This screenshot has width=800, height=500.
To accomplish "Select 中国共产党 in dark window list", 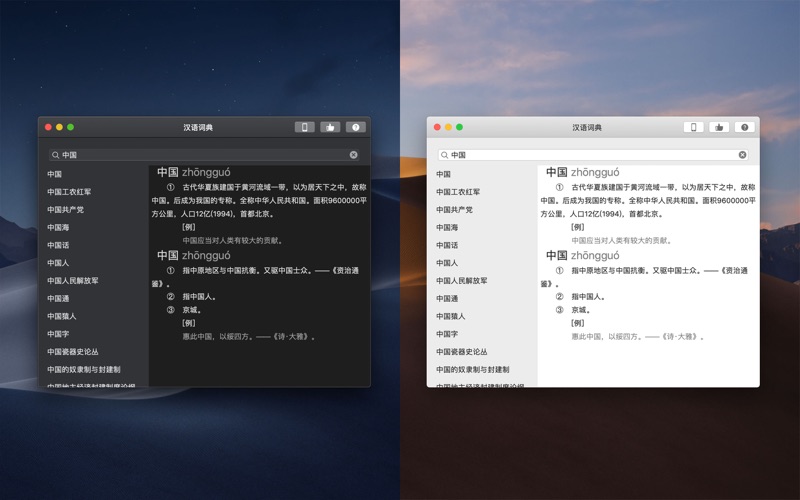I will point(65,210).
